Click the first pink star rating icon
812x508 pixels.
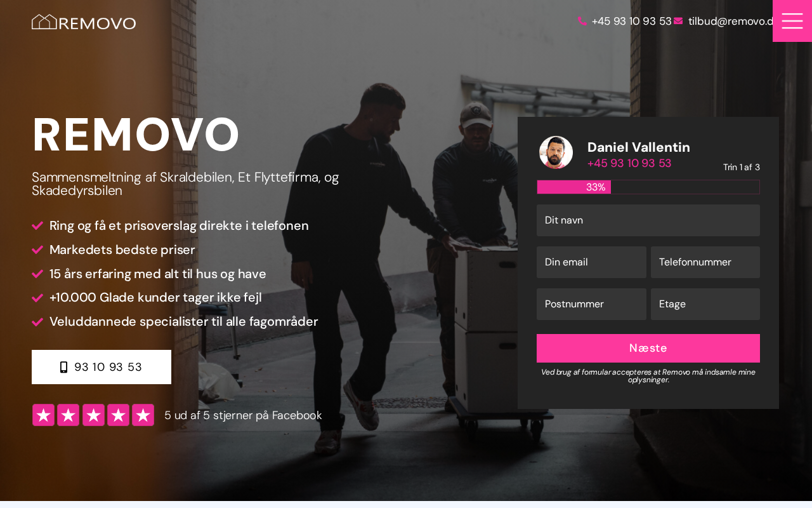coord(43,415)
